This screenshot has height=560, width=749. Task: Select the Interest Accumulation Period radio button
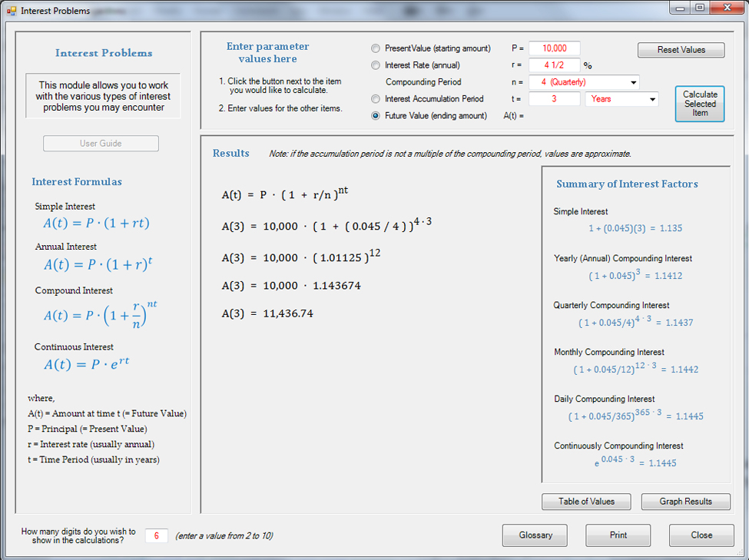(376, 99)
